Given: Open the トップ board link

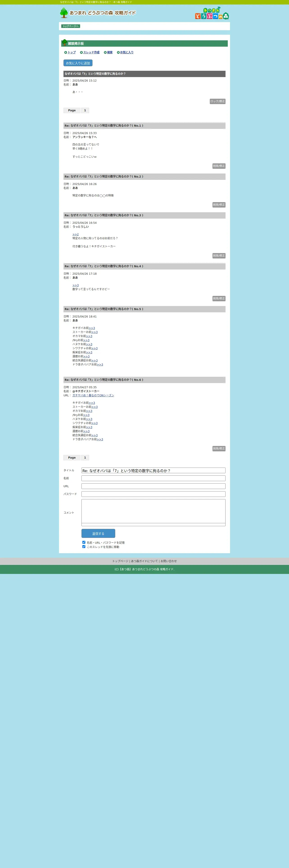Looking at the screenshot, I should (x=72, y=53).
